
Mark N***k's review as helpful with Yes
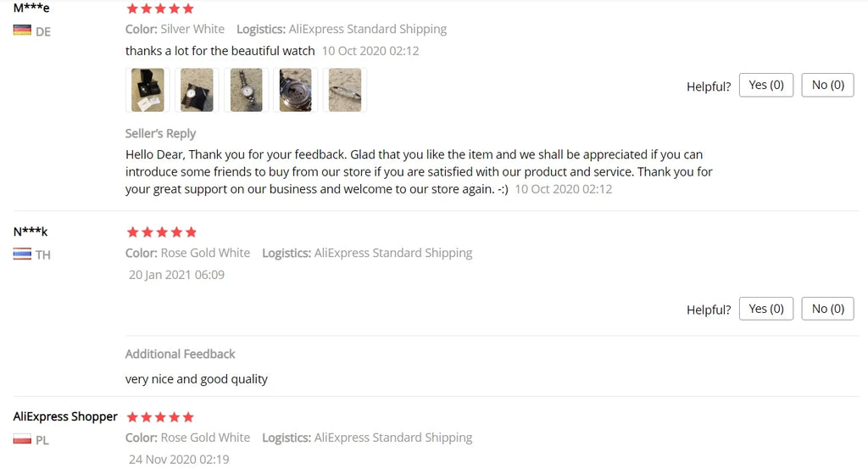tap(766, 309)
